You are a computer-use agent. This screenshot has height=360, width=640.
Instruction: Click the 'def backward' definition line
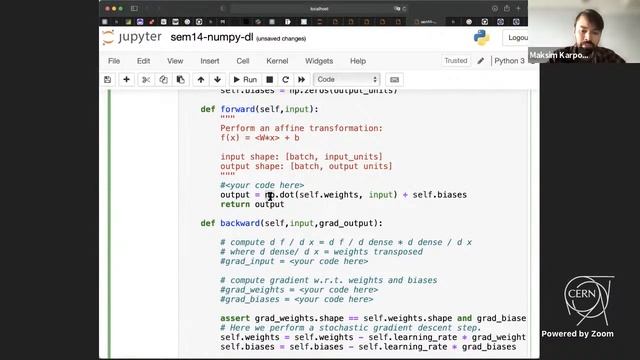click(x=291, y=223)
